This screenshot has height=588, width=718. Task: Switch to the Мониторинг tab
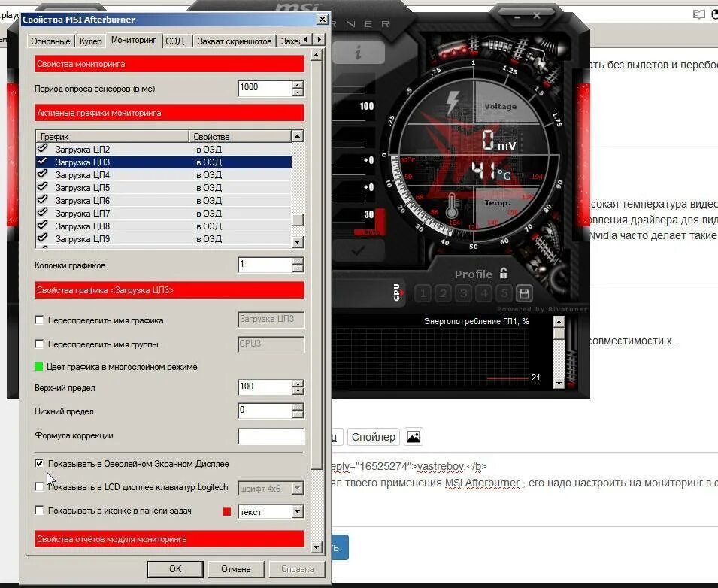point(134,40)
